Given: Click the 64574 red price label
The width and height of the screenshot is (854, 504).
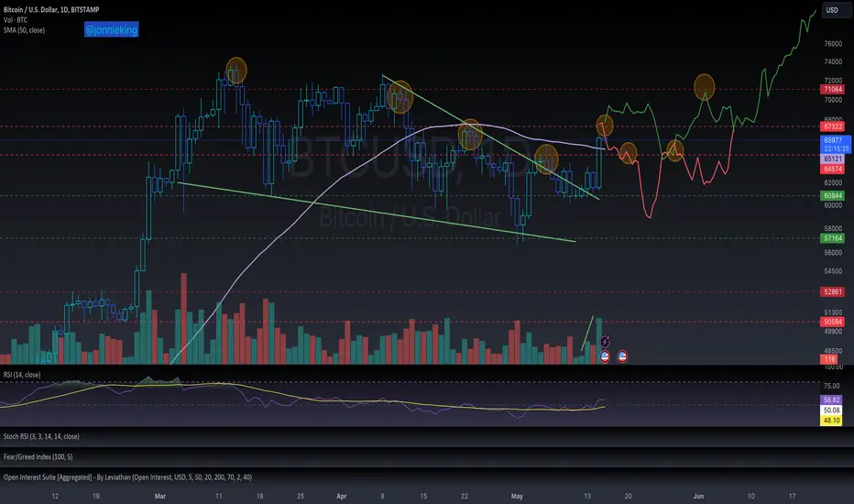Looking at the screenshot, I should click(833, 170).
